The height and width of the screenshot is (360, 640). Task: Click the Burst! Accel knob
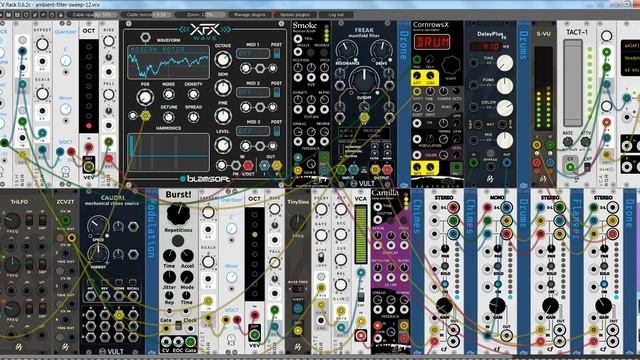[187, 256]
